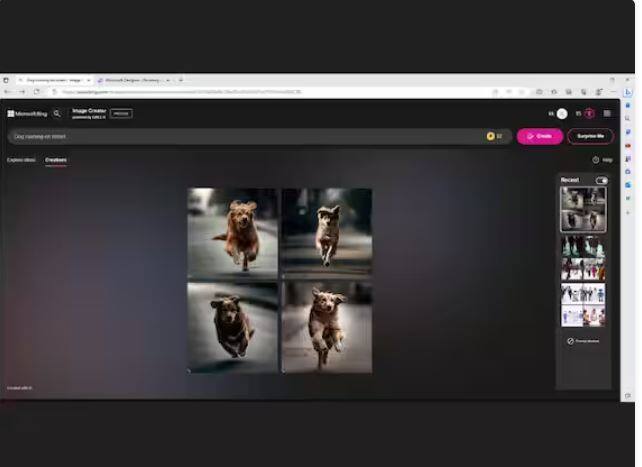The height and width of the screenshot is (467, 642).
Task: Open the rewards badge icon
Action: tap(589, 114)
